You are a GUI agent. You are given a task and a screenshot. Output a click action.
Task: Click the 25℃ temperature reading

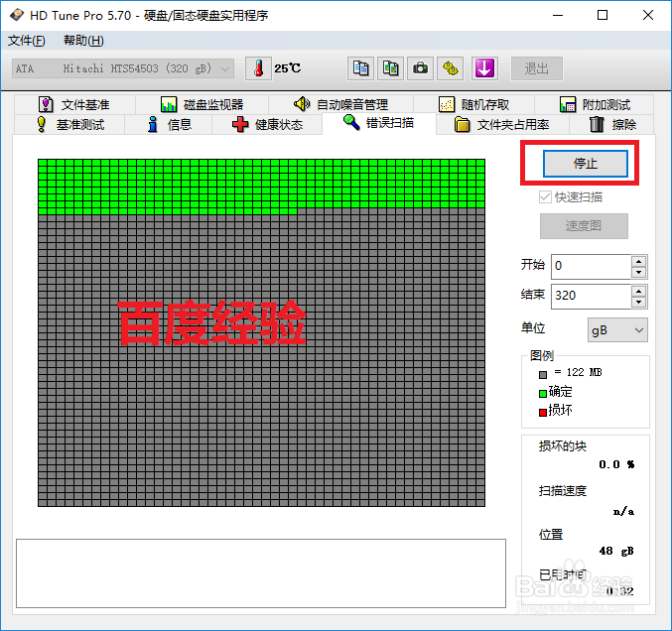pyautogui.click(x=288, y=68)
